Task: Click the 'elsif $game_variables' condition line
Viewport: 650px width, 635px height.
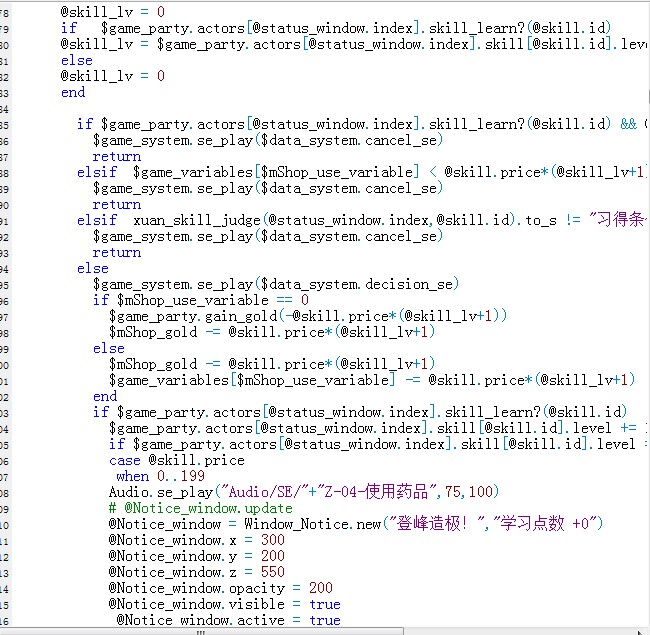Action: click(361, 172)
